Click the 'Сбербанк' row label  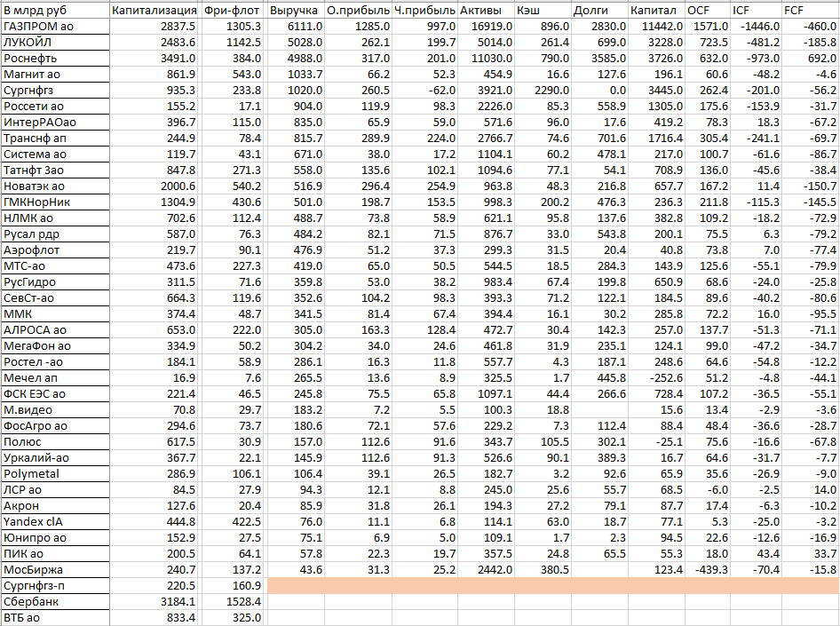point(55,602)
